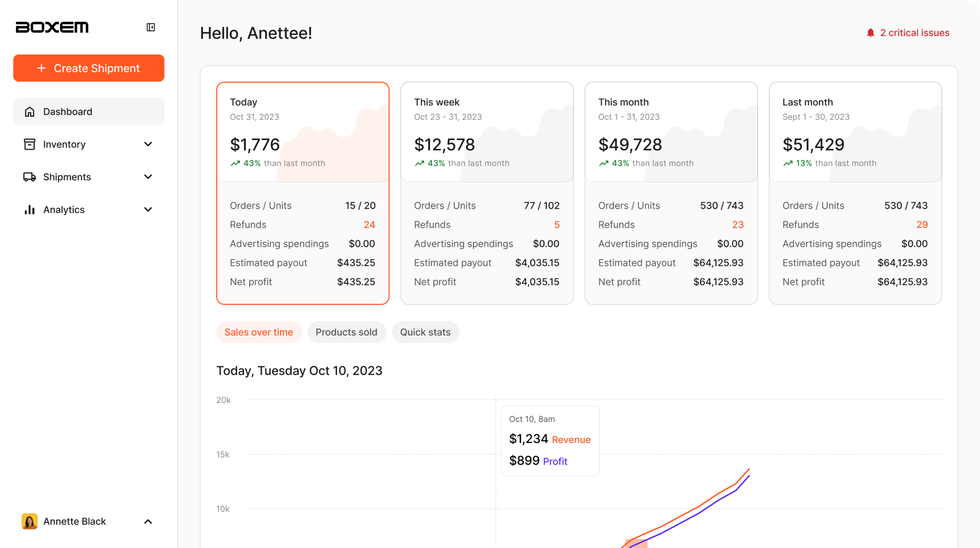Viewport: 980px width, 548px height.
Task: Expand the Inventory menu chevron
Action: [148, 144]
